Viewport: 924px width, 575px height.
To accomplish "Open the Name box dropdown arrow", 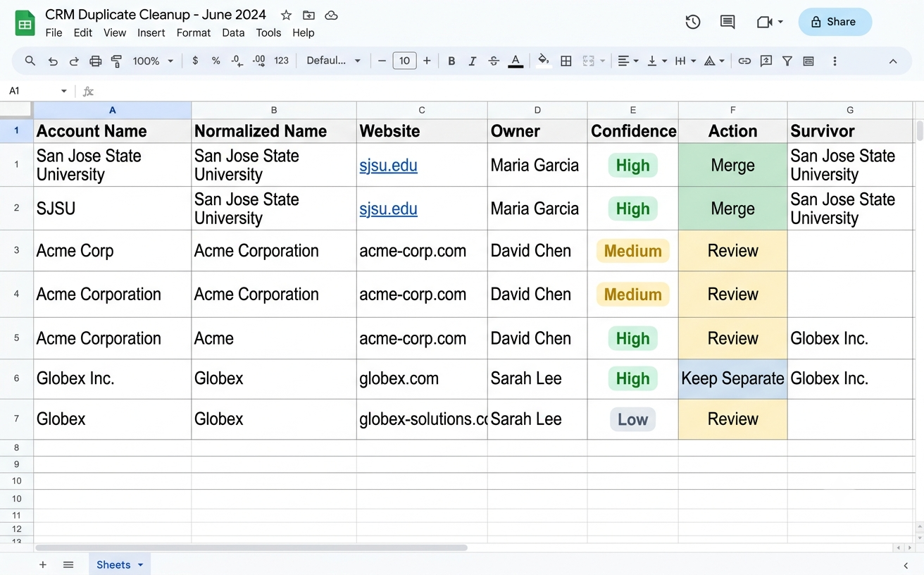I will point(64,91).
